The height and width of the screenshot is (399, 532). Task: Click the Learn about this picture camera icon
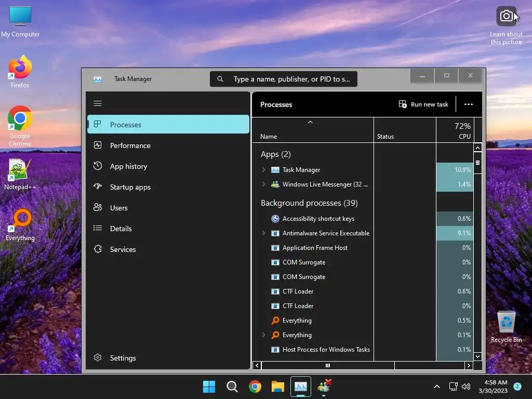pyautogui.click(x=506, y=16)
